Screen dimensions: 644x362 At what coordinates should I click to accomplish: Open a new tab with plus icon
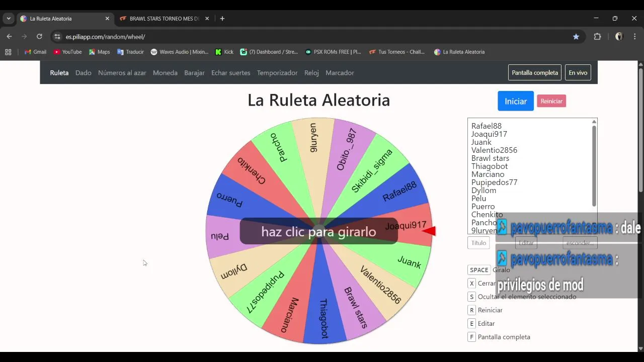click(x=222, y=19)
